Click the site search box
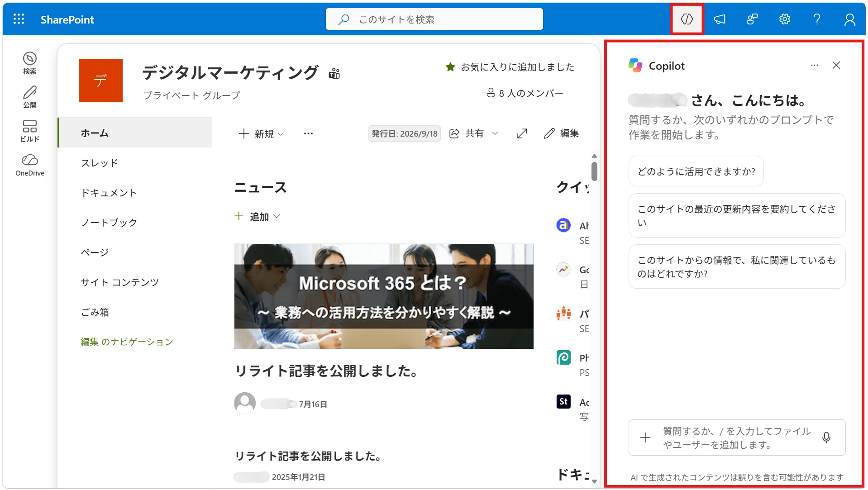 (x=434, y=19)
